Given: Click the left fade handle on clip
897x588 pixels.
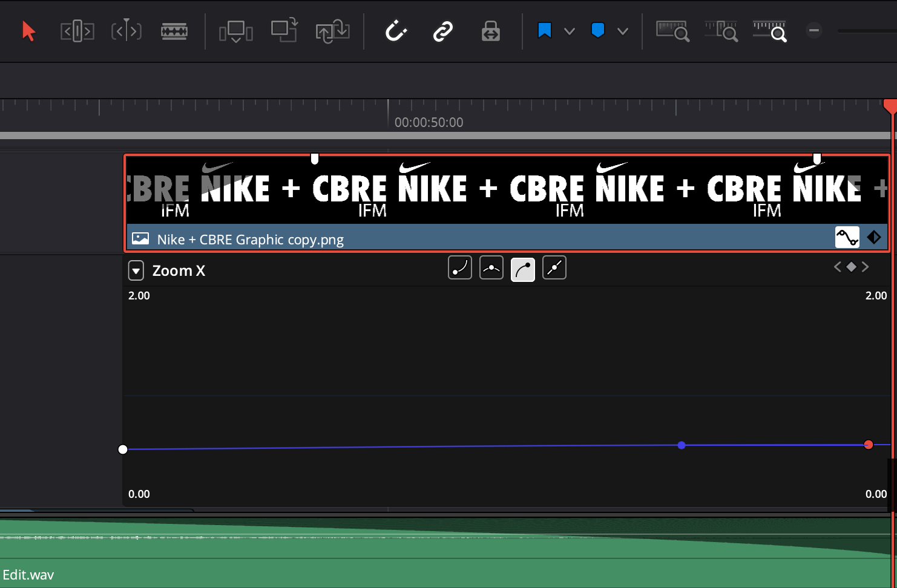Looking at the screenshot, I should coord(315,158).
